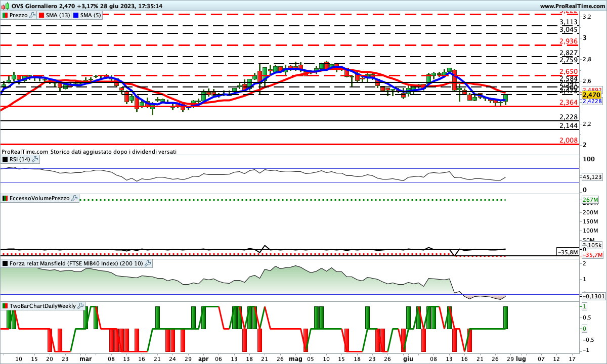Image resolution: width=607 pixels, height=364 pixels.
Task: Open RSI (14) wrench settings icon
Action: point(35,159)
